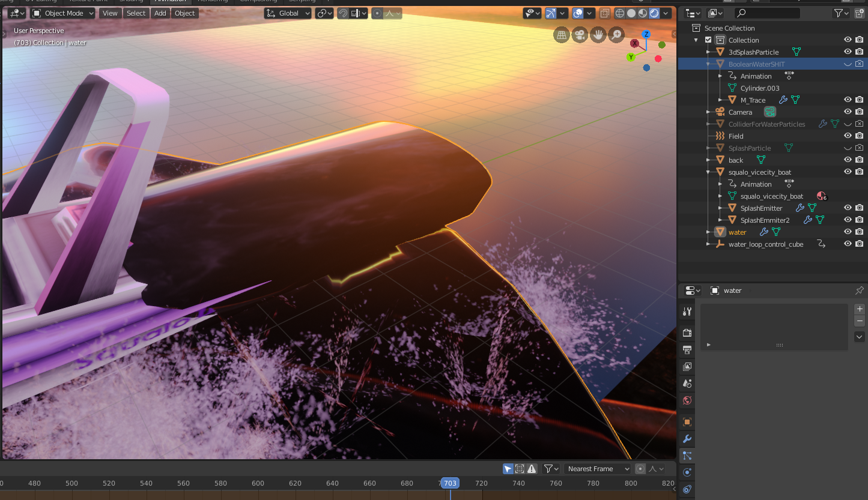Collapse the Collection tree in outliner
Image resolution: width=868 pixels, height=500 pixels.
(x=696, y=40)
